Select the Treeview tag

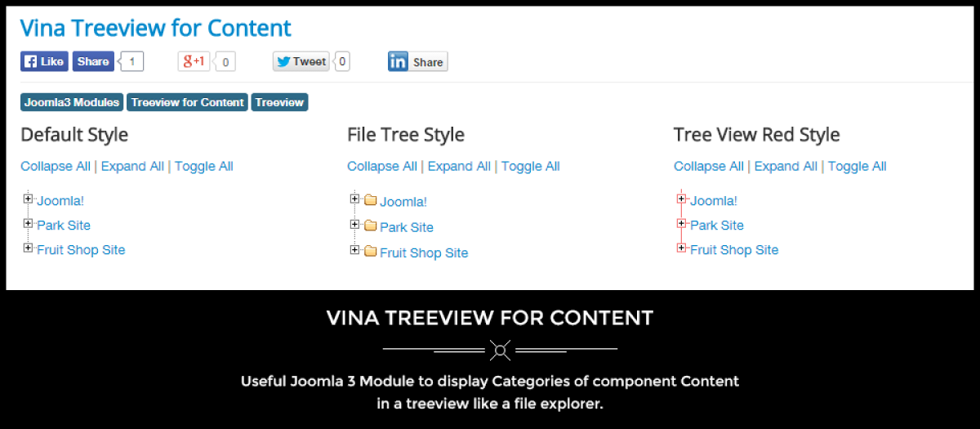279,102
